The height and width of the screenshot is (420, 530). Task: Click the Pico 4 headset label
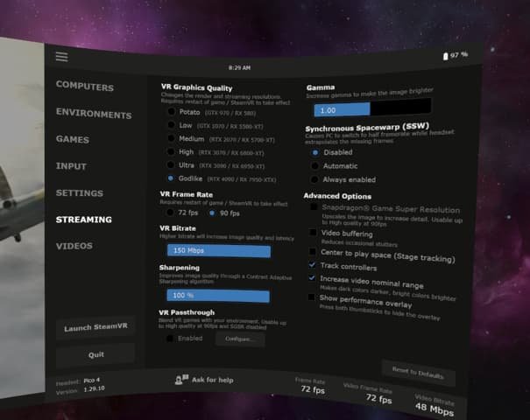click(x=92, y=380)
